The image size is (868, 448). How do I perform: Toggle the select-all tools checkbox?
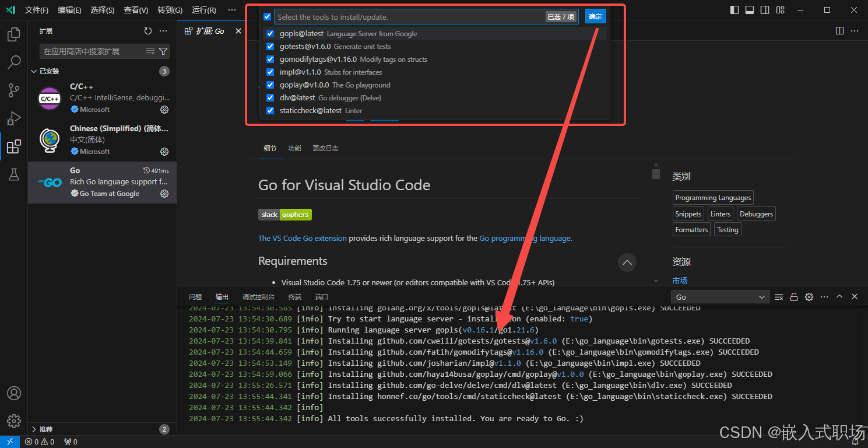(267, 17)
